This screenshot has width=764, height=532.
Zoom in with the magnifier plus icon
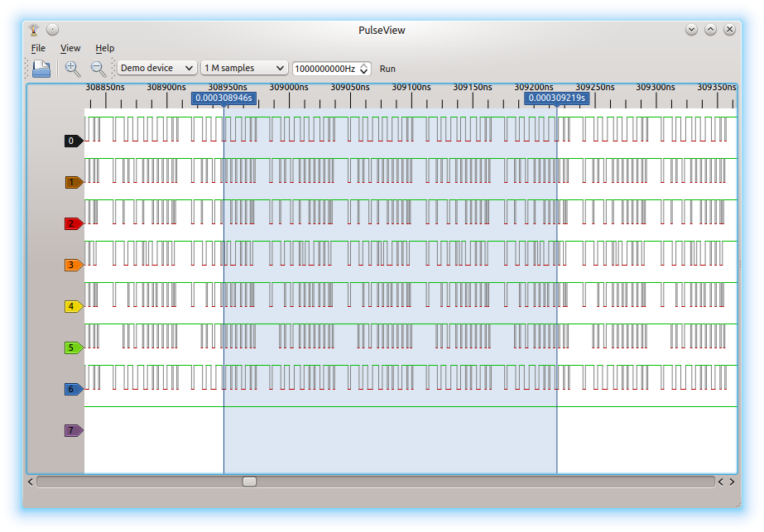pyautogui.click(x=73, y=69)
